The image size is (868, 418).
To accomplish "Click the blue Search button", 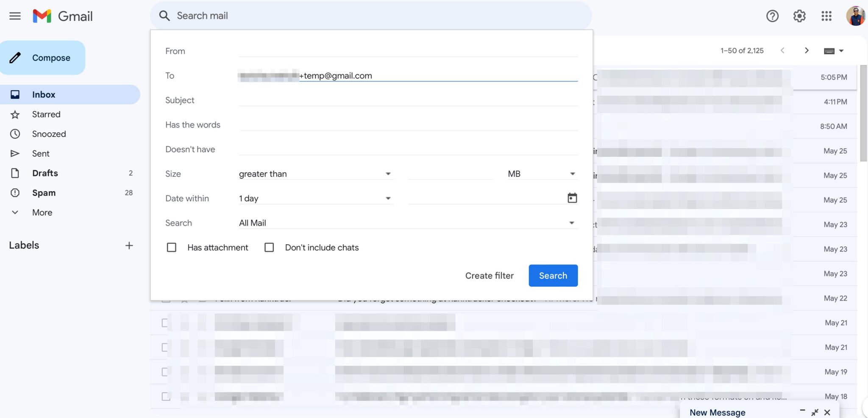I will coord(553,275).
